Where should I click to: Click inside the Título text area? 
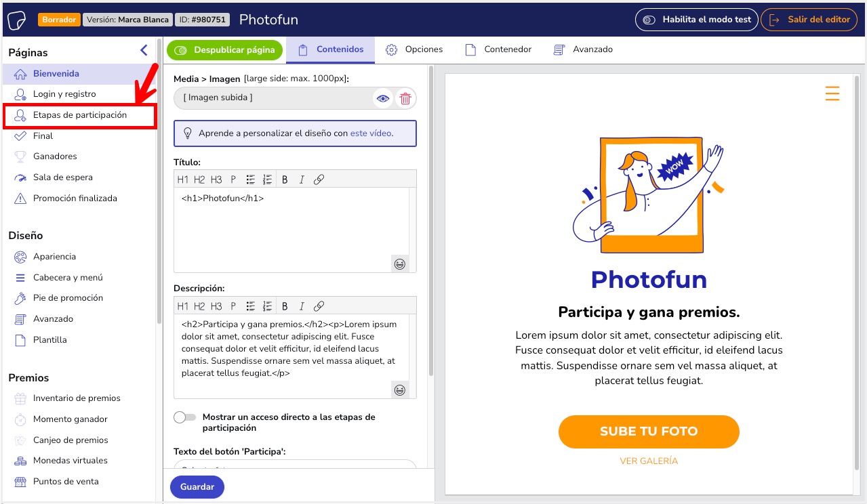point(292,230)
